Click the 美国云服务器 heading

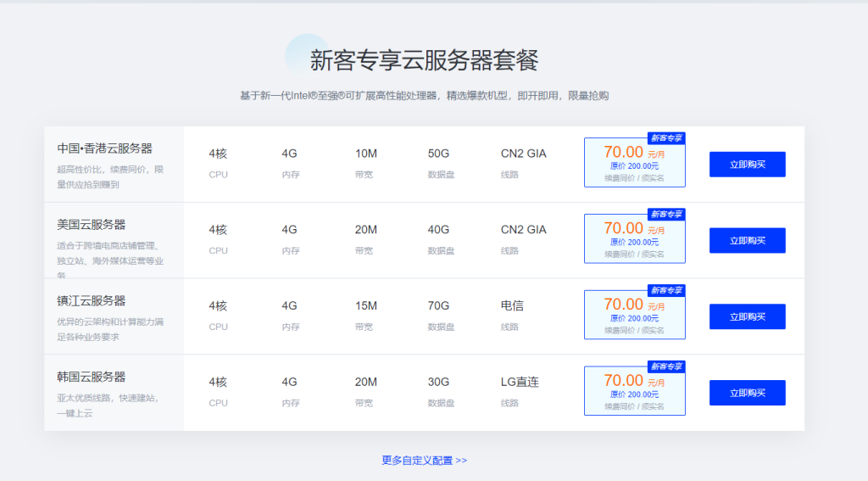tap(92, 225)
